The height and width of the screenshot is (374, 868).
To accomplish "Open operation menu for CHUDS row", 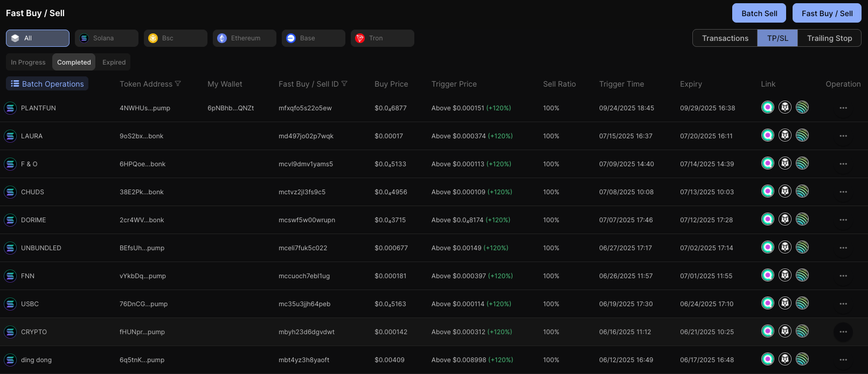I will pos(843,192).
